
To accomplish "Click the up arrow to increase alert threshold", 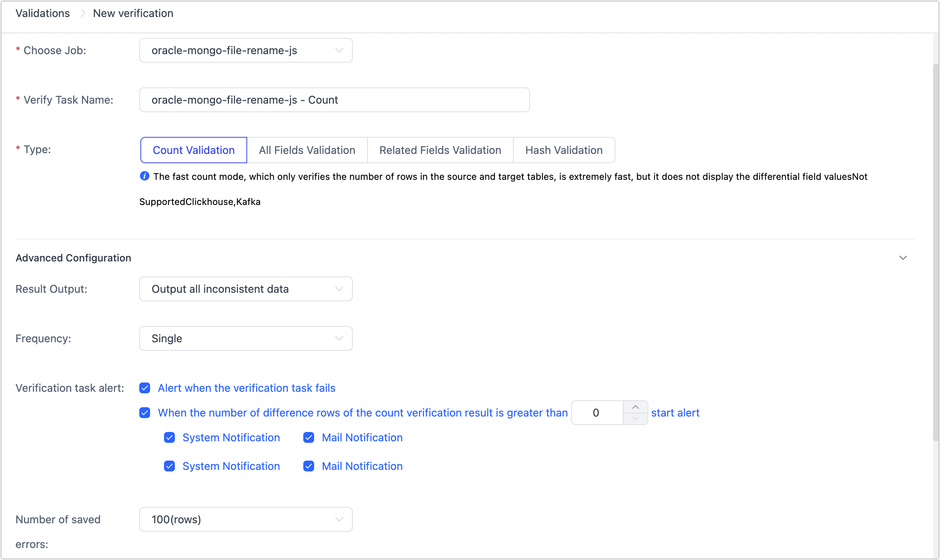I will (635, 407).
